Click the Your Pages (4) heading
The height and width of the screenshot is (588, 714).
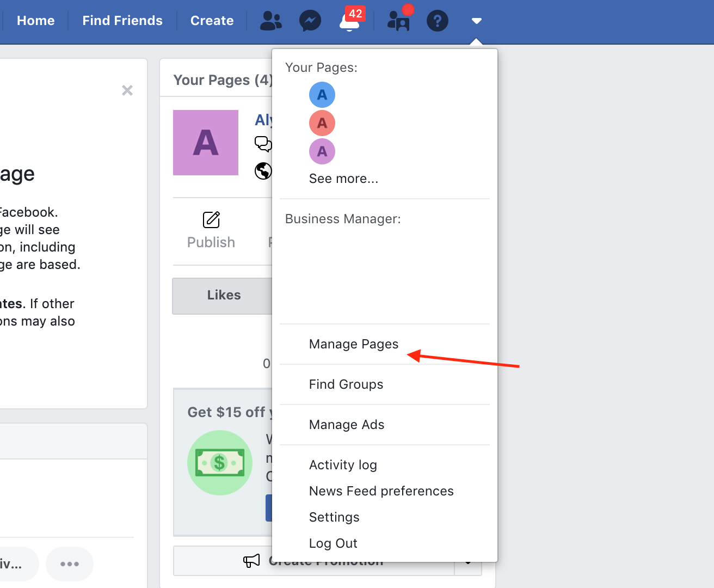point(223,80)
